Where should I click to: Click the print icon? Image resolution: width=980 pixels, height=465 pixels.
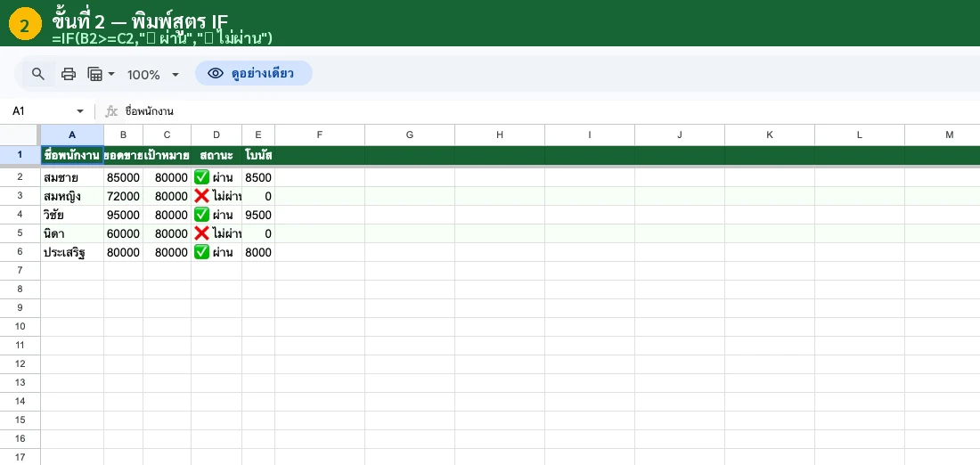(x=69, y=74)
